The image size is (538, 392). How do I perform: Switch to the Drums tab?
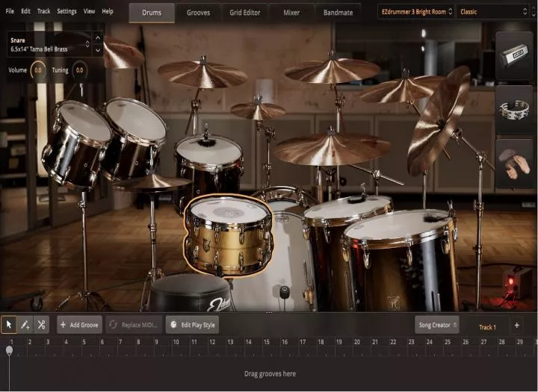(152, 13)
